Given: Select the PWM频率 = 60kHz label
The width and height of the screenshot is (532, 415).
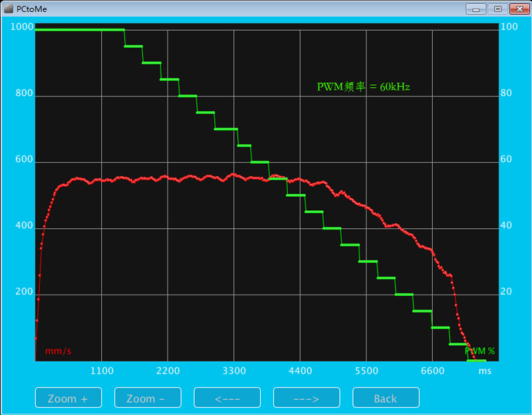Looking at the screenshot, I should pyautogui.click(x=363, y=87).
